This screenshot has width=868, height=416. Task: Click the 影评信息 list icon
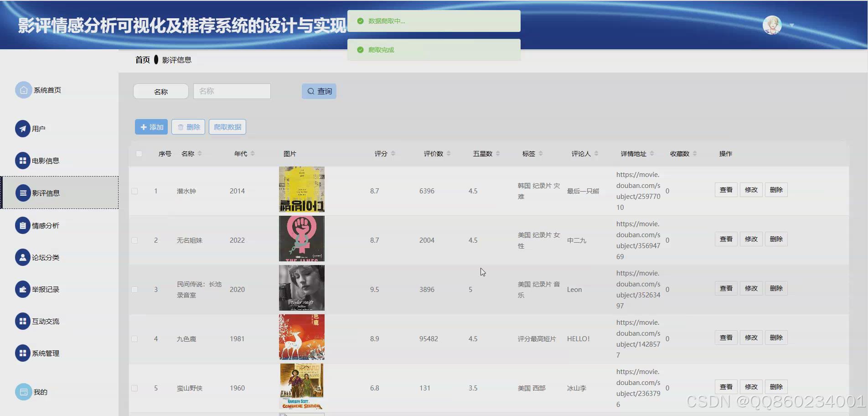(x=23, y=193)
